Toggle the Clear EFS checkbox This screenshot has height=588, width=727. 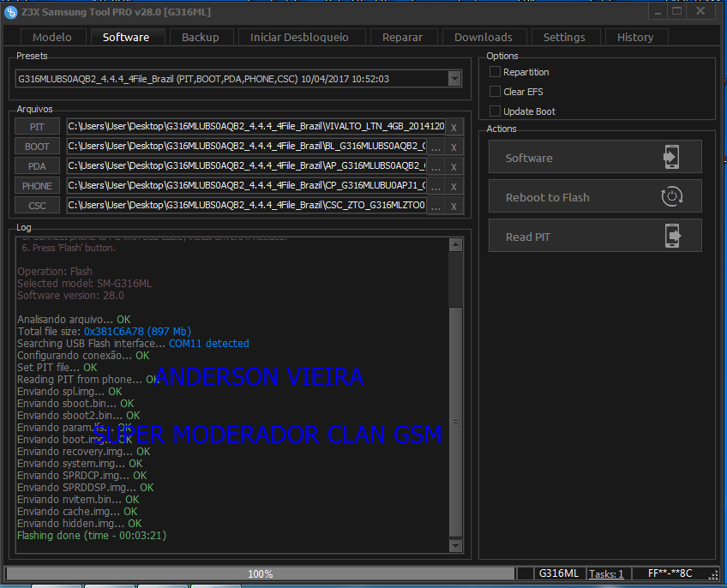click(x=496, y=92)
